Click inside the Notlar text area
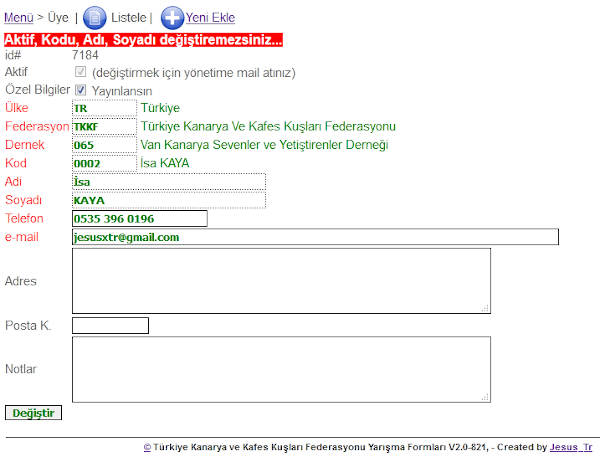Image resolution: width=600 pixels, height=457 pixels. 280,369
